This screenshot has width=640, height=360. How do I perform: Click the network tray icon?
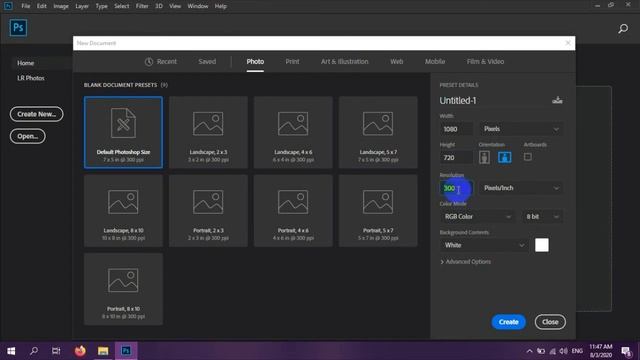552,351
